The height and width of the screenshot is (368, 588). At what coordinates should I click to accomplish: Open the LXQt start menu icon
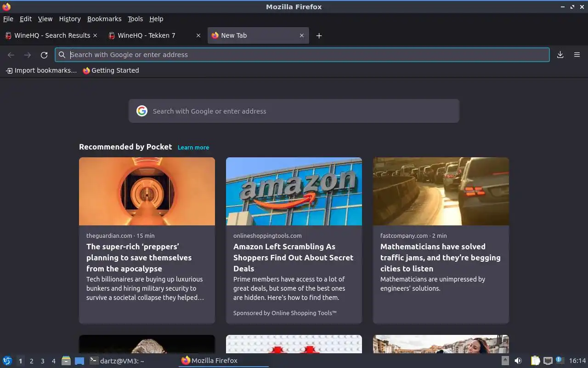click(x=7, y=361)
